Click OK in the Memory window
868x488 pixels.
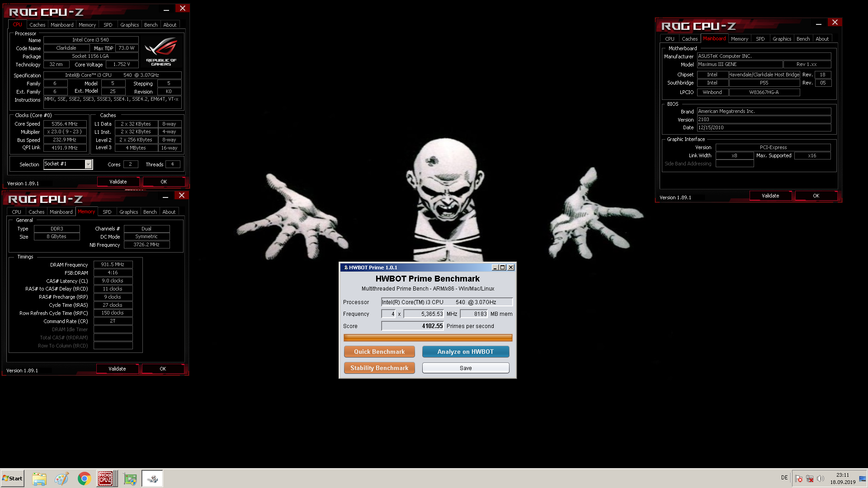163,369
